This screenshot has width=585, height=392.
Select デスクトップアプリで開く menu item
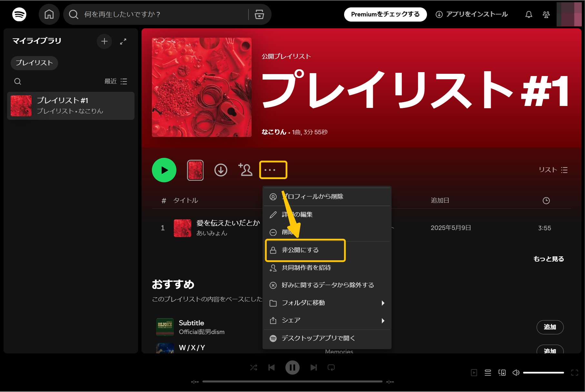pyautogui.click(x=327, y=338)
